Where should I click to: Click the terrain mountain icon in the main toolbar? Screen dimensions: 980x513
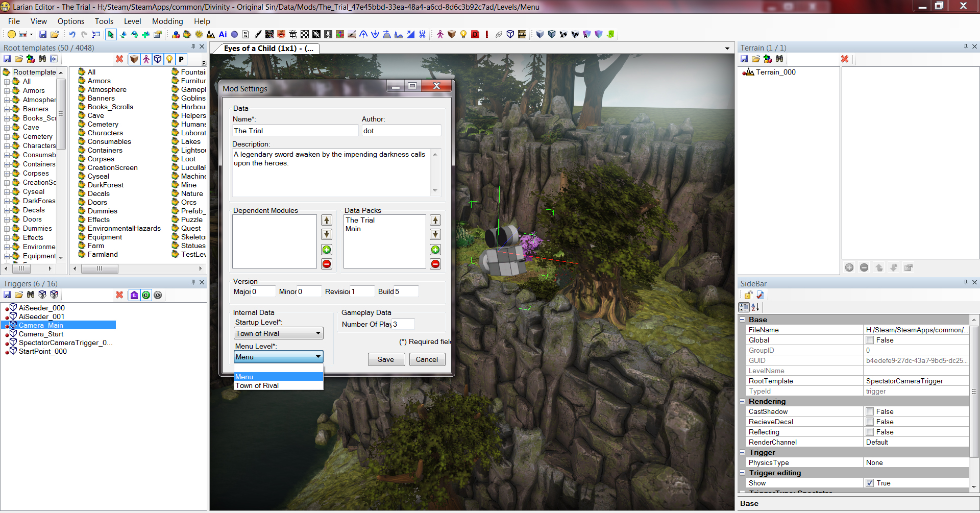click(211, 34)
